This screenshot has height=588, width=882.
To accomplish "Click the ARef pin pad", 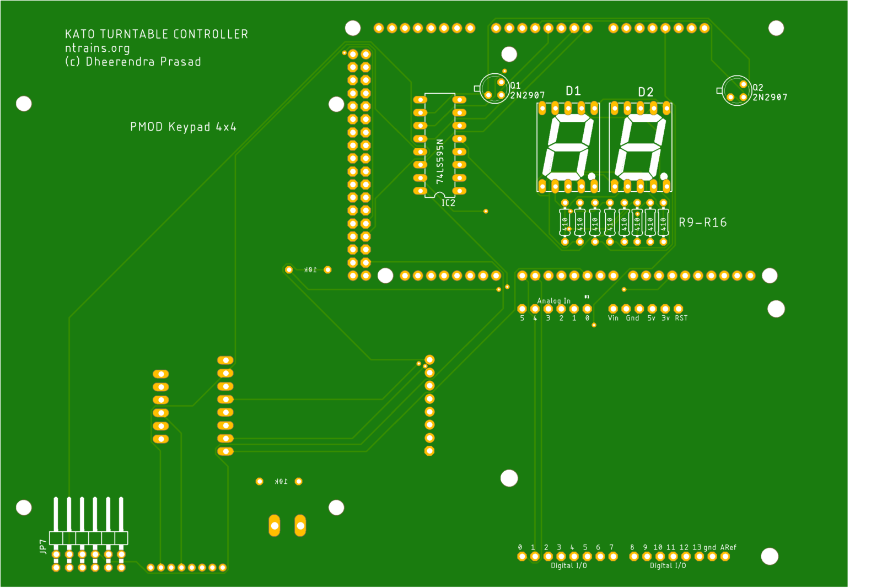I will pyautogui.click(x=724, y=555).
